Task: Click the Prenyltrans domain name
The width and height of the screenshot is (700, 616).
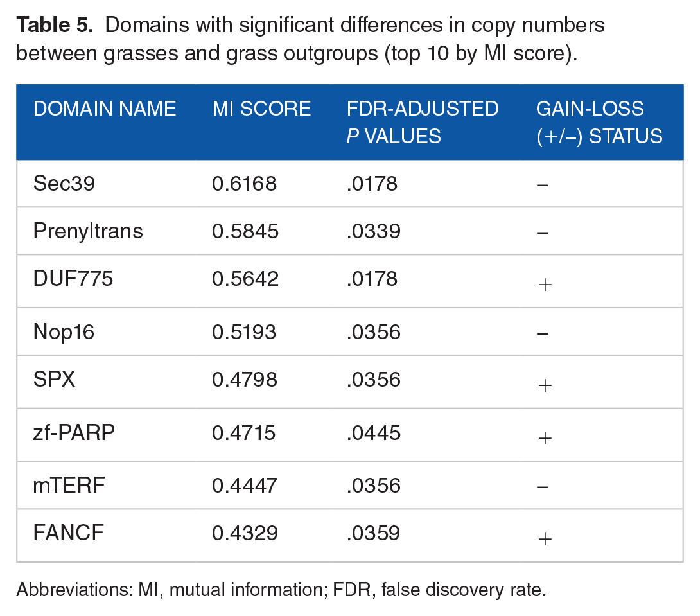Action: click(x=88, y=232)
